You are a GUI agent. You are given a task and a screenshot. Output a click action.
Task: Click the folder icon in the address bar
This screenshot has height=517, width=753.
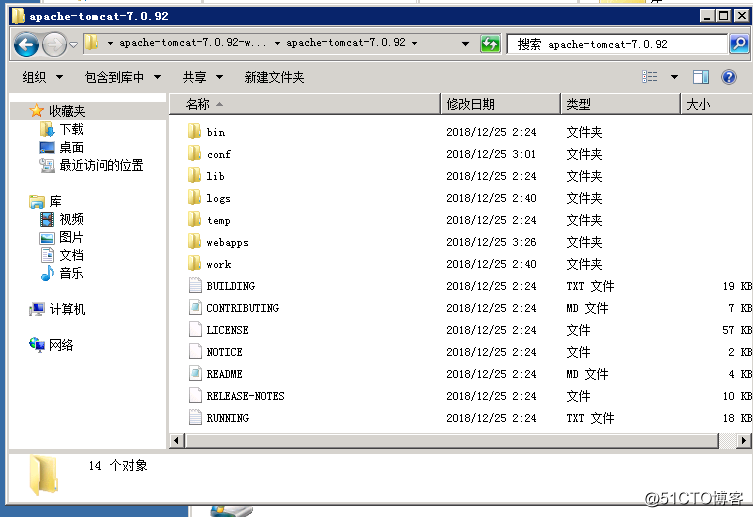[91, 43]
